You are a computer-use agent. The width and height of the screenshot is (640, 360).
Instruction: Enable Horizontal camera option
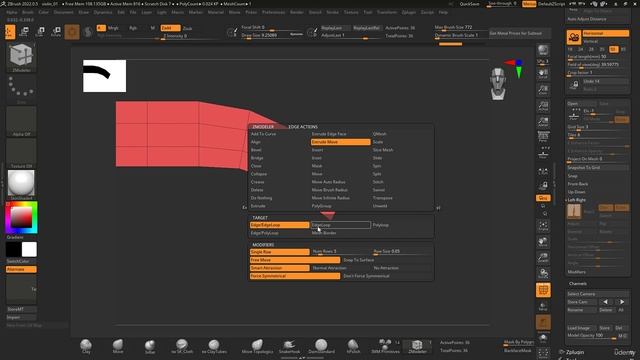605,33
